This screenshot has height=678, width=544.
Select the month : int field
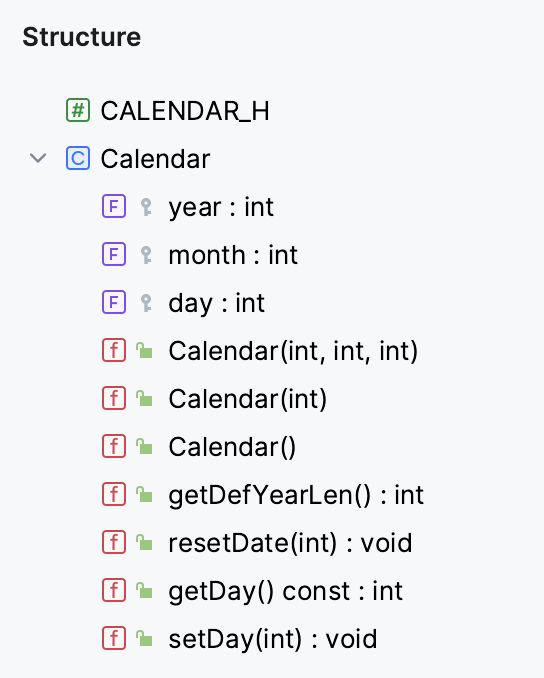coord(233,255)
